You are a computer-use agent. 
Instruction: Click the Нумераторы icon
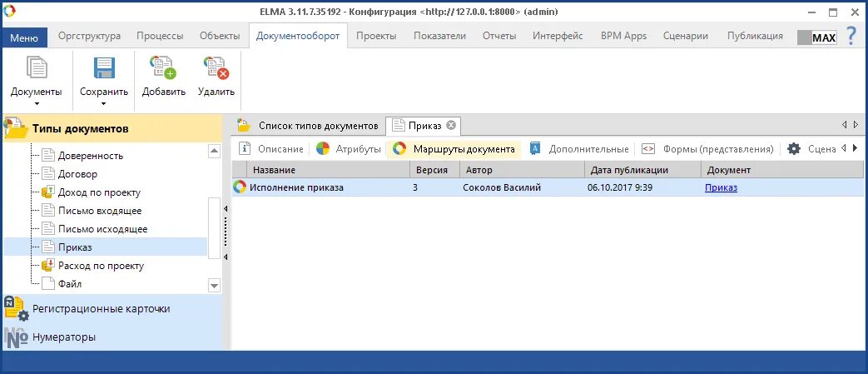16,337
